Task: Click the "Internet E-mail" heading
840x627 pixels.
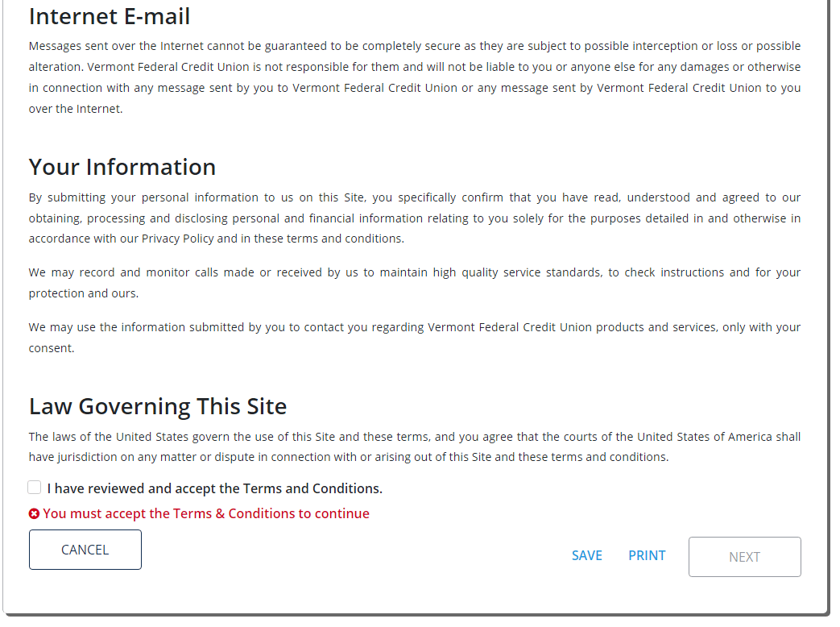Action: point(110,16)
